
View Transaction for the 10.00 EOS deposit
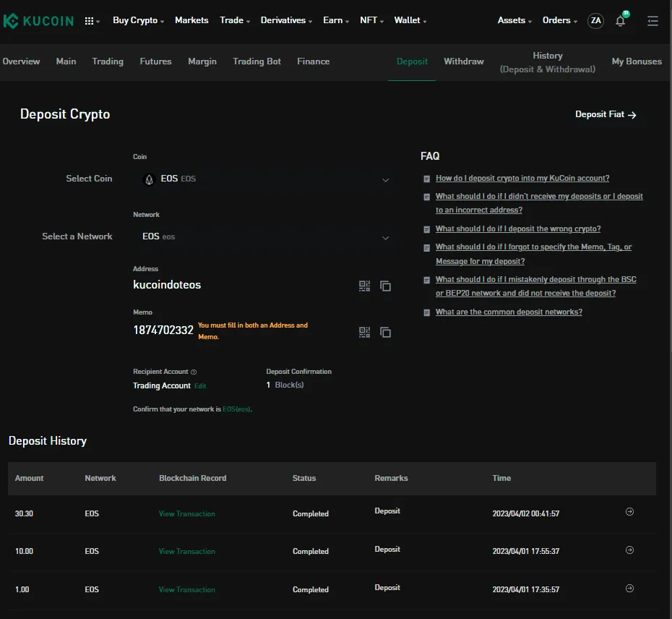(x=187, y=552)
